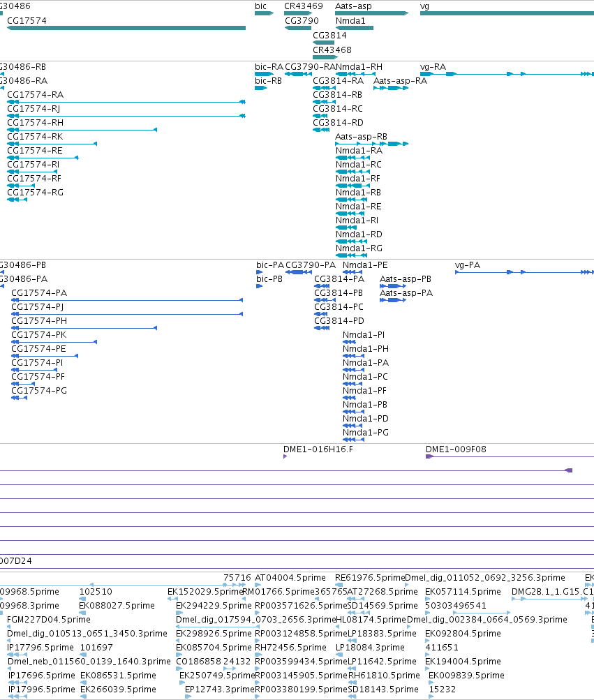Click the CG17574-PA protein label
The image size is (594, 700).
pos(39,293)
